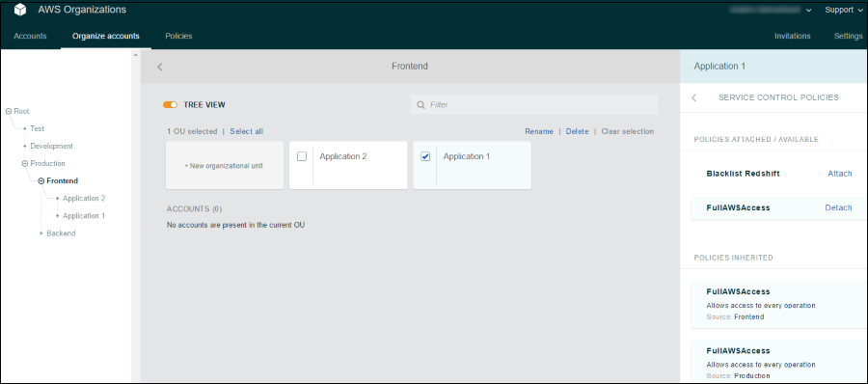Click in the Filter search field
868x384 pixels.
pos(533,105)
